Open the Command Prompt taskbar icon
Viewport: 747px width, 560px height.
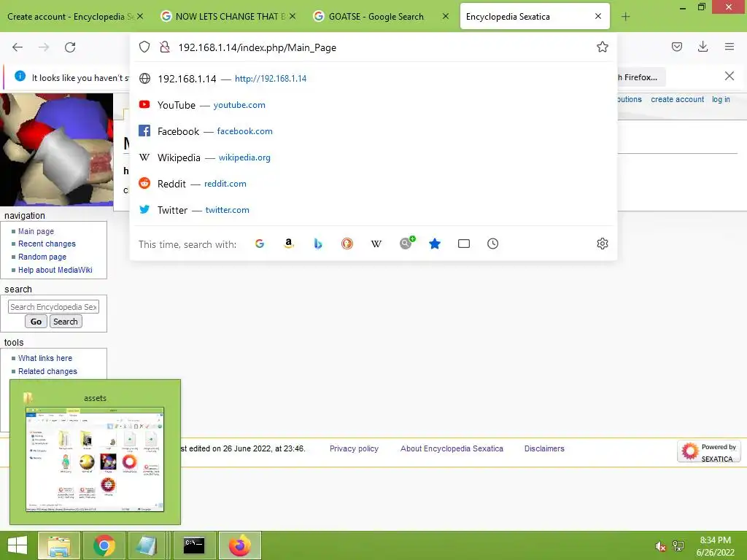[194, 545]
